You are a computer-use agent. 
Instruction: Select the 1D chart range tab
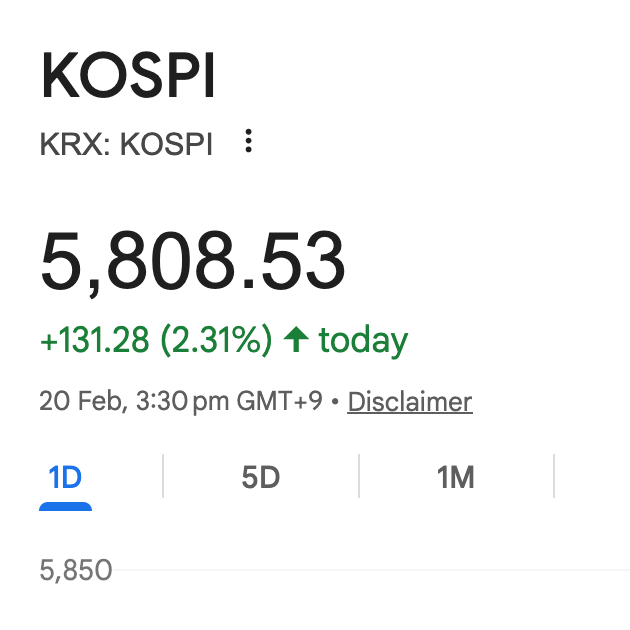click(x=65, y=477)
